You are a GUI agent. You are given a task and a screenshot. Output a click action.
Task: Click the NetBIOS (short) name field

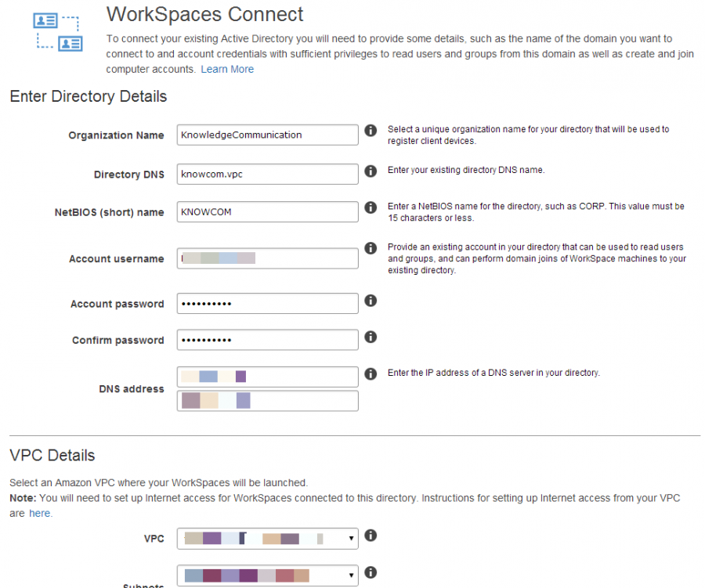click(268, 211)
